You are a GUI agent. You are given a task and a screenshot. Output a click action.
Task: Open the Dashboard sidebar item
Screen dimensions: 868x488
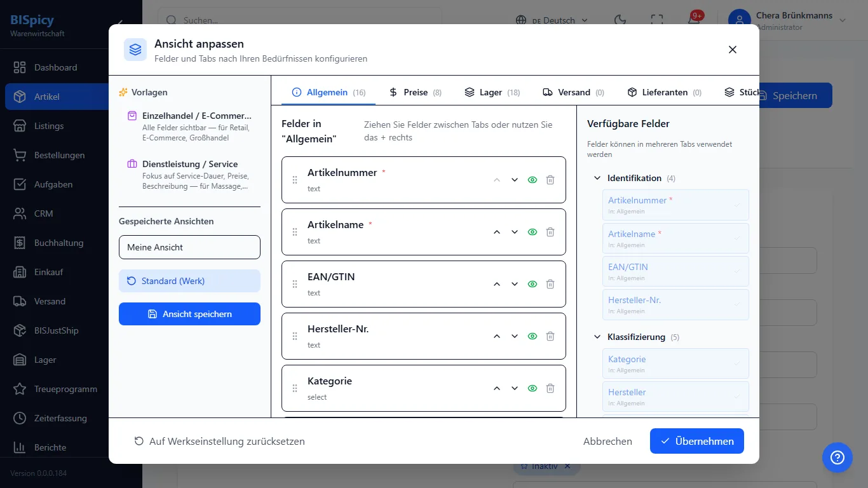coord(71,67)
